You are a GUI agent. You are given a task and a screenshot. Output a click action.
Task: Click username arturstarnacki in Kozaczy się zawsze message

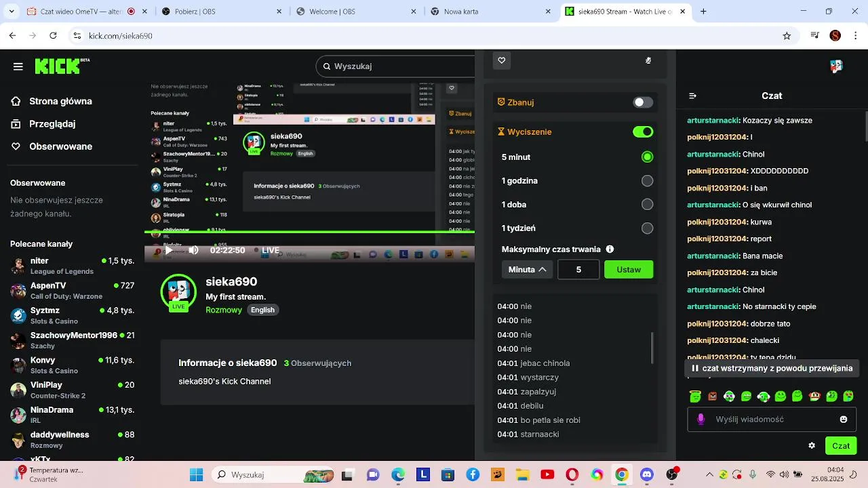[713, 120]
